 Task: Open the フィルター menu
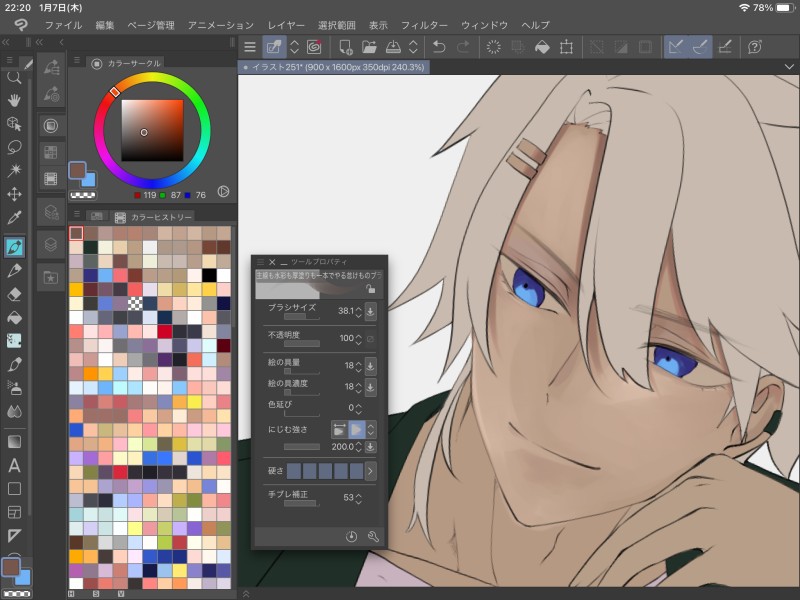pos(424,25)
